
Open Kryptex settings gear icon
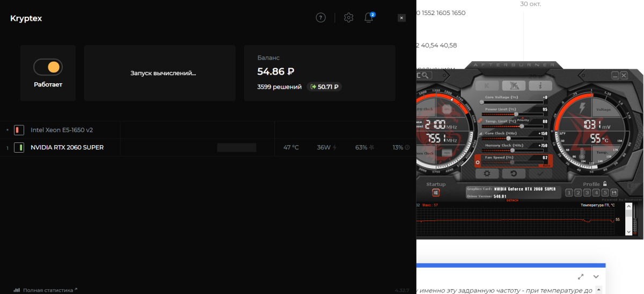(x=349, y=18)
